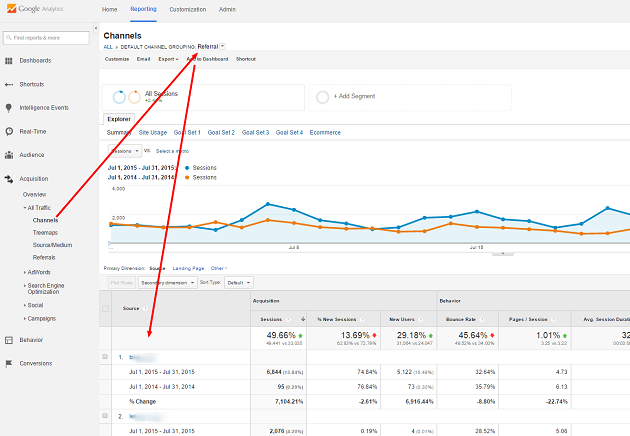The height and width of the screenshot is (436, 630).
Task: Click the 2014 orange Sessions legend dot
Action: tap(187, 178)
